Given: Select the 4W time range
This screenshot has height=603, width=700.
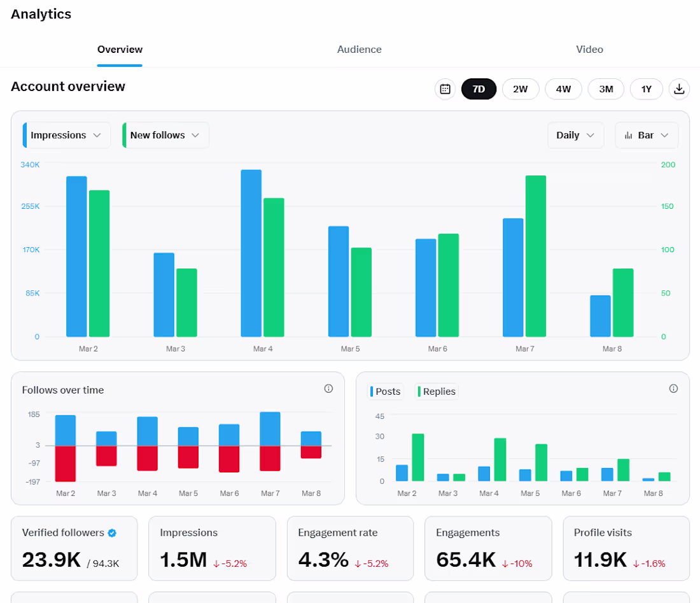Looking at the screenshot, I should (x=563, y=89).
